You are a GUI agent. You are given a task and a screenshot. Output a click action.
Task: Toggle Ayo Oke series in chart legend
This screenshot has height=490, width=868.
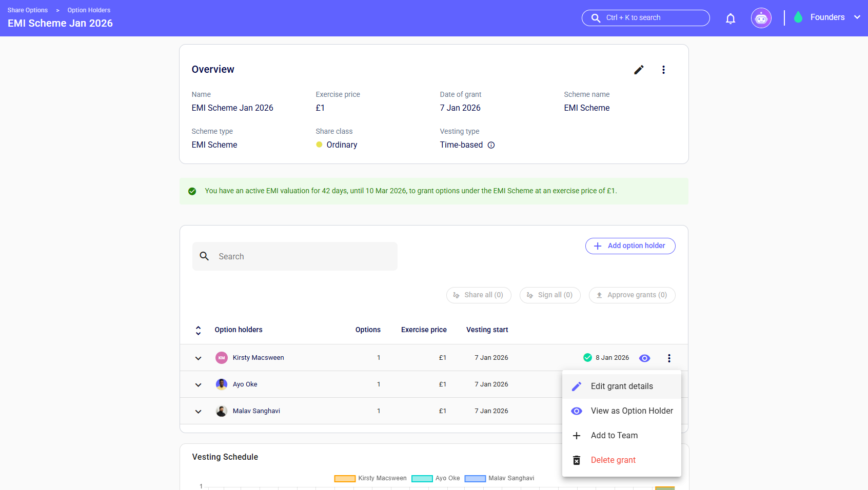point(436,478)
